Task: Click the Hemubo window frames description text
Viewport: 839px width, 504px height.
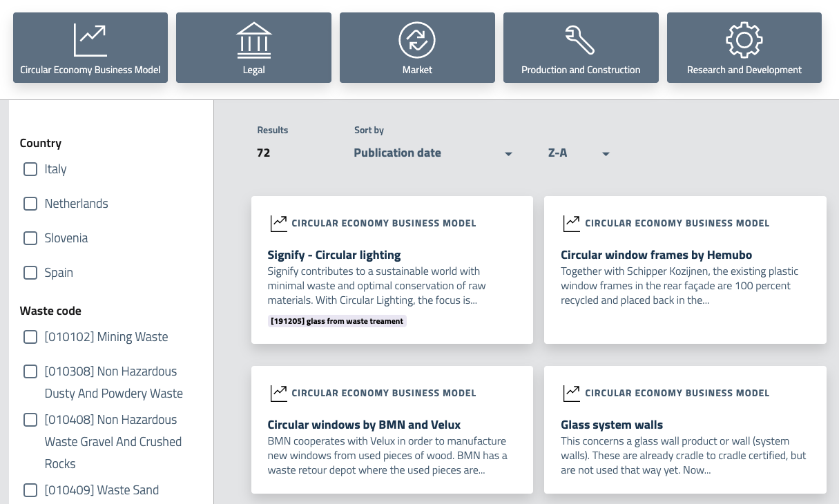Action: (x=679, y=286)
